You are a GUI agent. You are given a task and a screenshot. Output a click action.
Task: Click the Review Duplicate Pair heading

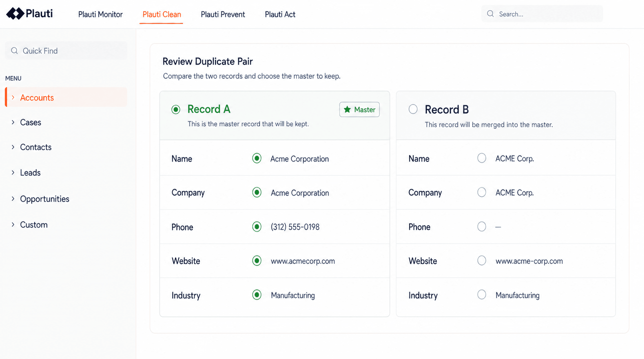pos(207,61)
